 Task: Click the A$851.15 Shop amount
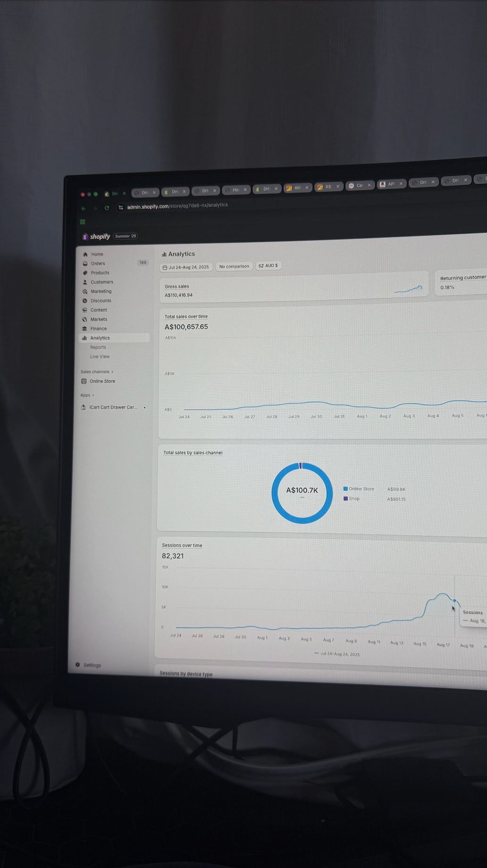pyautogui.click(x=396, y=499)
